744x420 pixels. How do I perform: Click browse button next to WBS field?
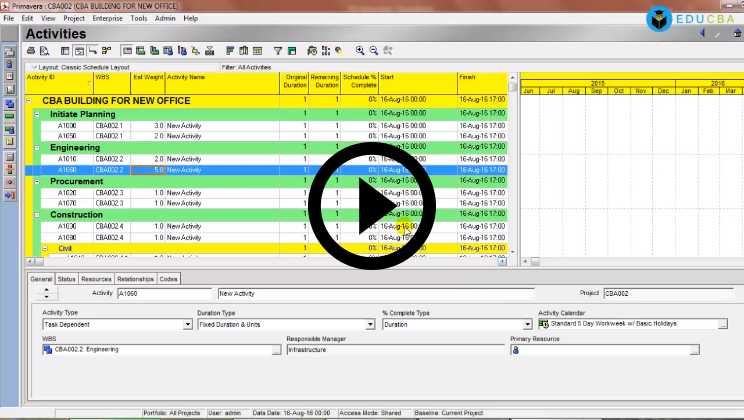point(276,350)
